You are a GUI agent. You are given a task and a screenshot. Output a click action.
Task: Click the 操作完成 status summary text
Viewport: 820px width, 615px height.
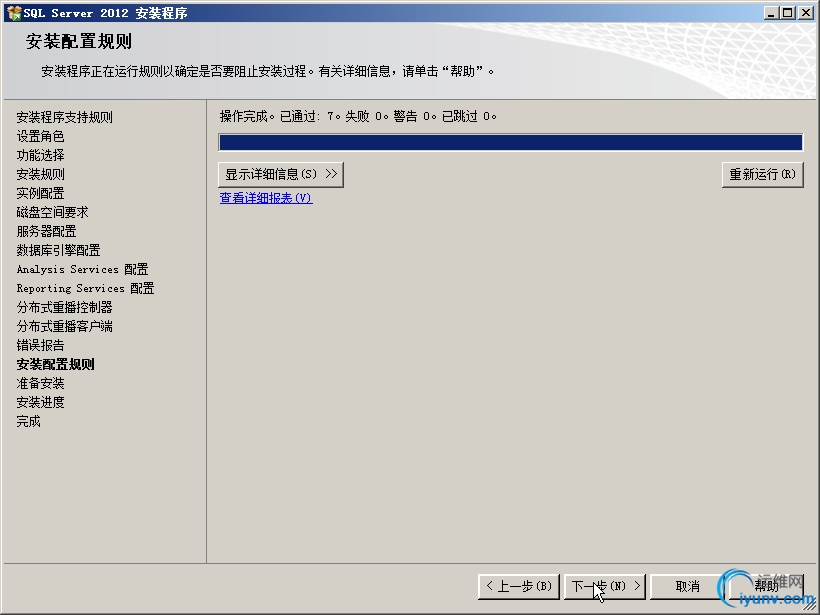[x=358, y=116]
